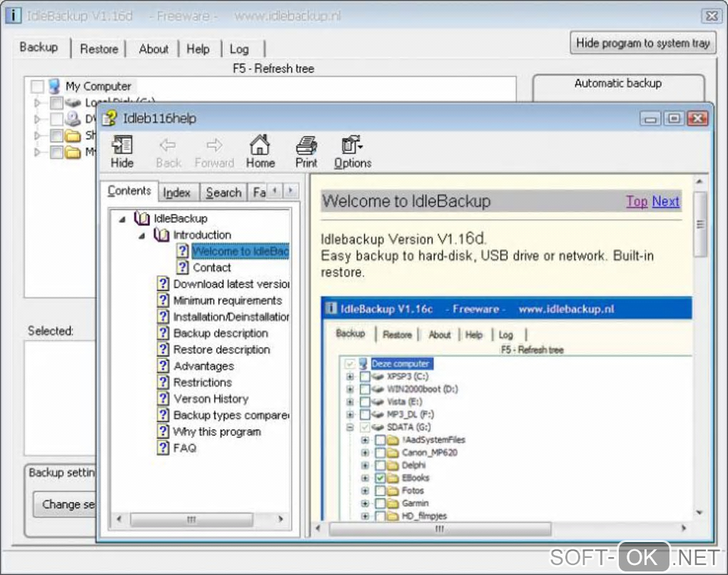
Task: Open the Contact help topic
Action: pyautogui.click(x=212, y=268)
